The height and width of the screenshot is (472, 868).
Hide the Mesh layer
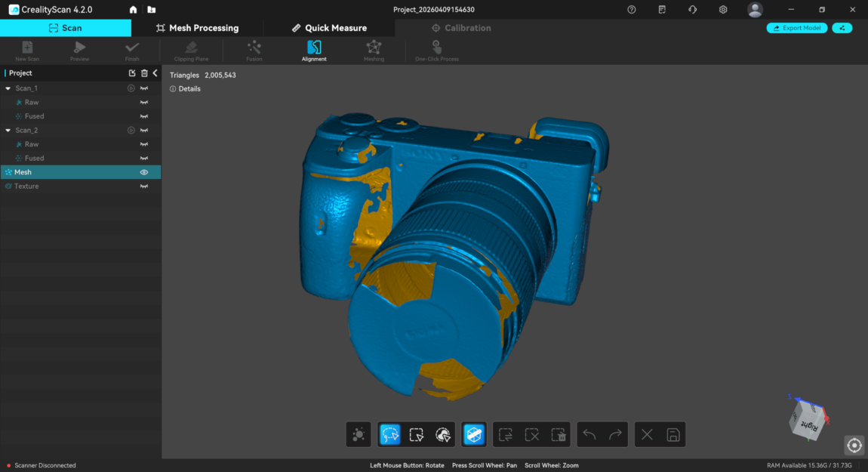(x=143, y=172)
